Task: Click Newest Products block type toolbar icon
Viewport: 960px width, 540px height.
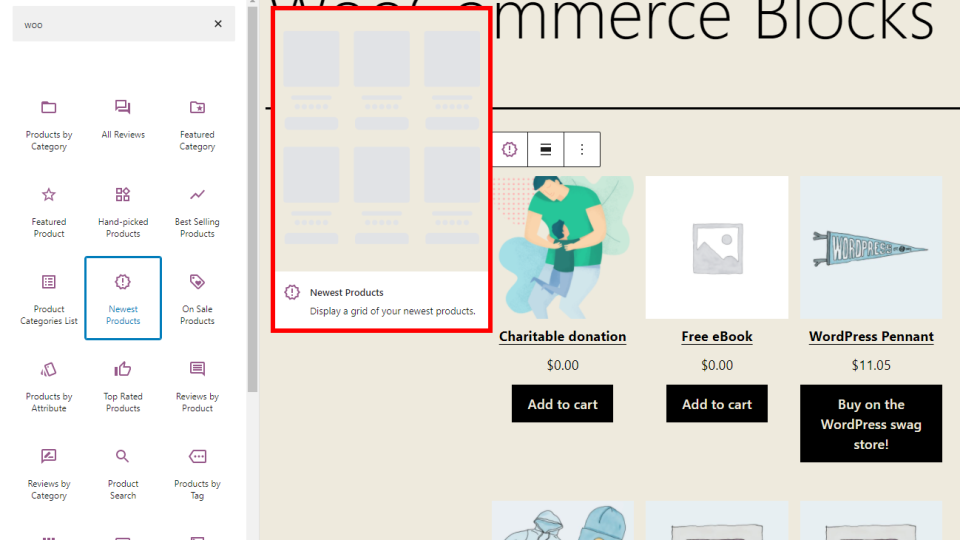Action: click(509, 149)
